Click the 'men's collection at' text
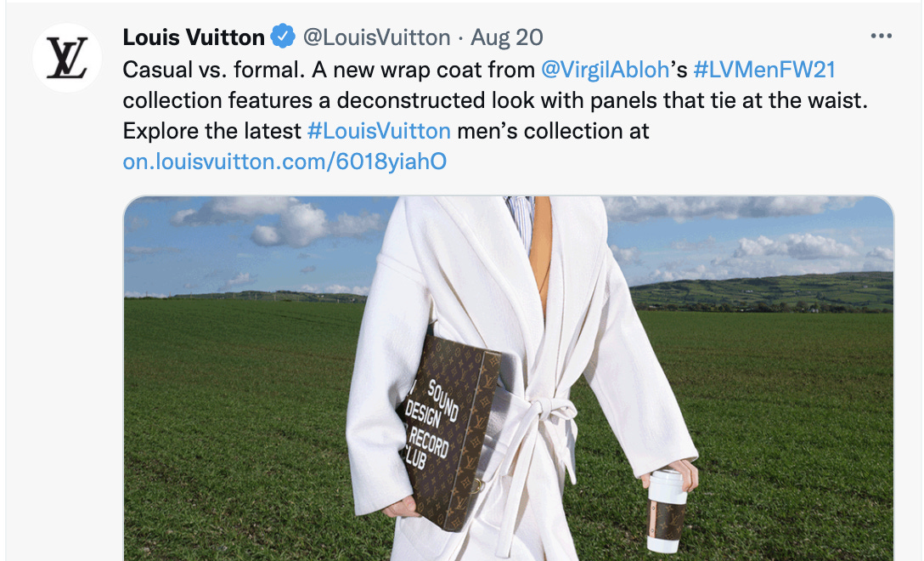The width and height of the screenshot is (924, 561). [553, 130]
